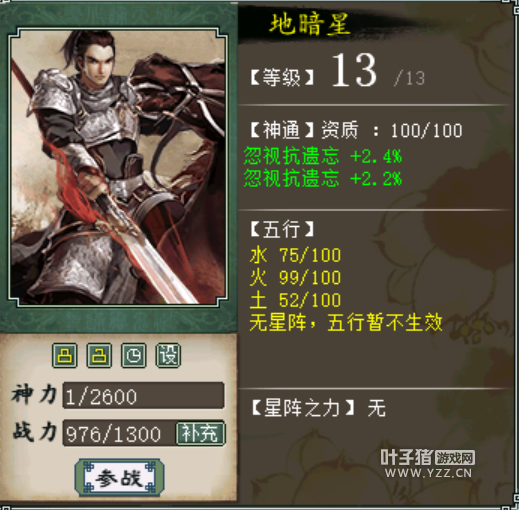Click the 【星阵之力】 无 entry
This screenshot has height=510, width=519.
pos(318,408)
